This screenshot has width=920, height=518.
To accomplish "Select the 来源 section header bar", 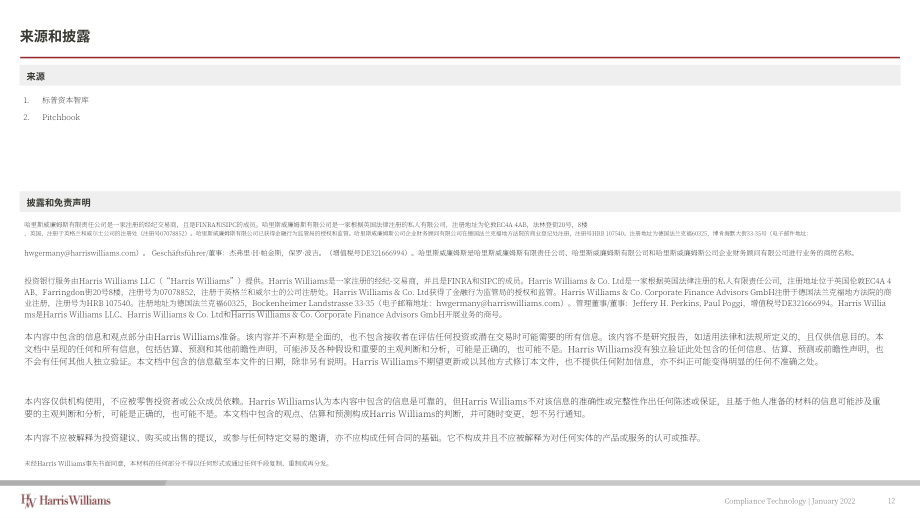I will click(x=460, y=76).
